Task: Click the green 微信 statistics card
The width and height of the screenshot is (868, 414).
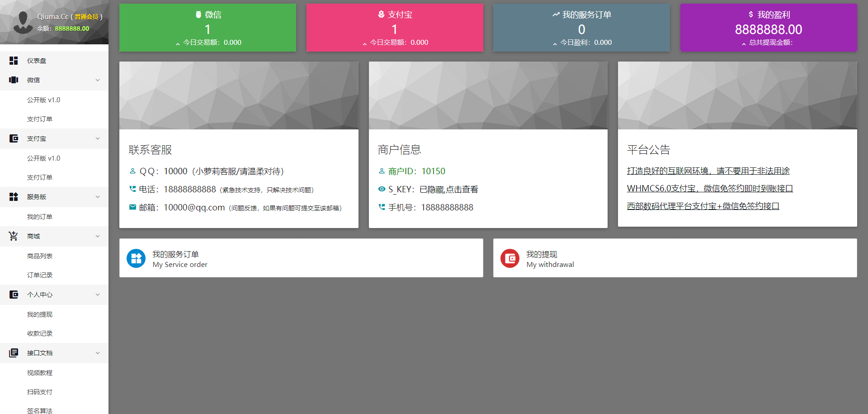Action: [x=208, y=28]
